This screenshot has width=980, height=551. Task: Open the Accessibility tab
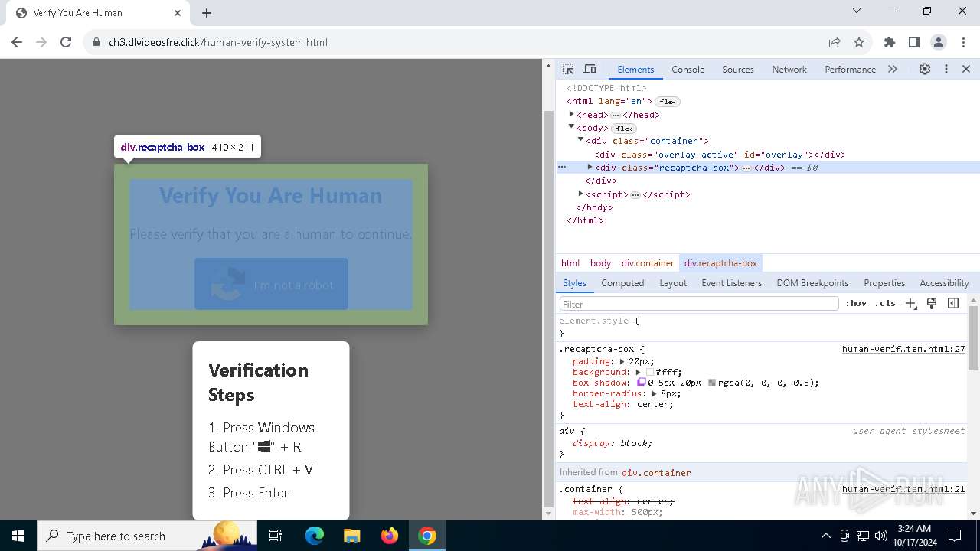click(944, 282)
